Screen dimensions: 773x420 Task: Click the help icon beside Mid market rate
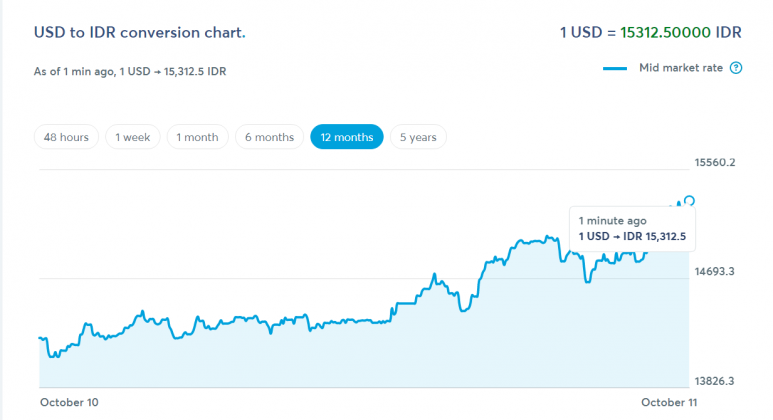(736, 68)
